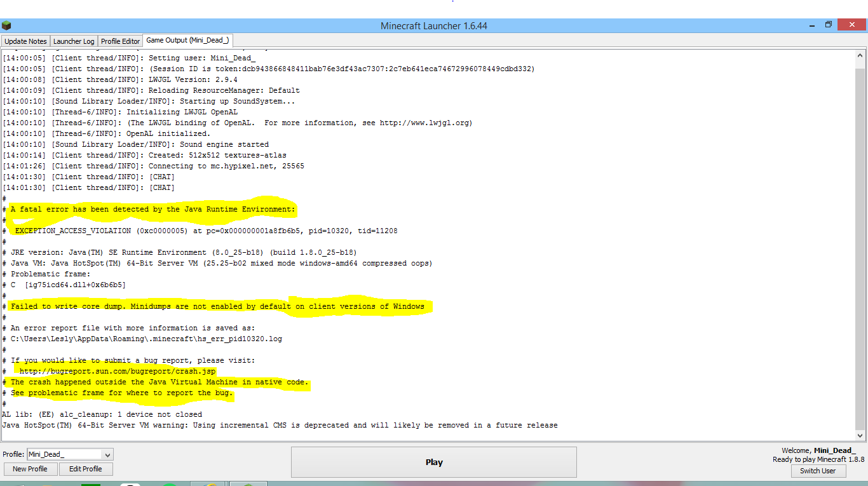The height and width of the screenshot is (486, 868).
Task: Click the line "Sound engine started"
Action: [x=136, y=144]
